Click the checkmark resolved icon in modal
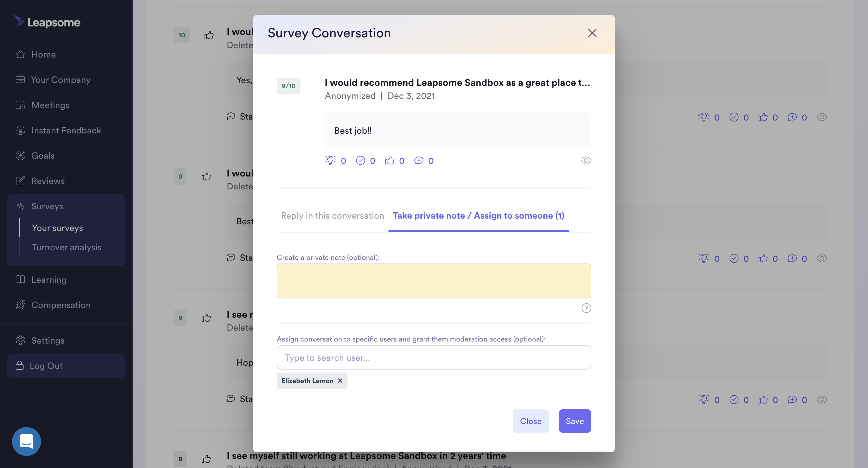The height and width of the screenshot is (468, 868). [360, 161]
